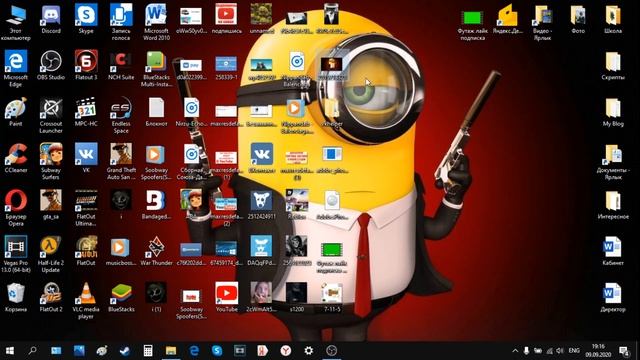
Task: Open the Windows Start menu
Action: click(10, 350)
